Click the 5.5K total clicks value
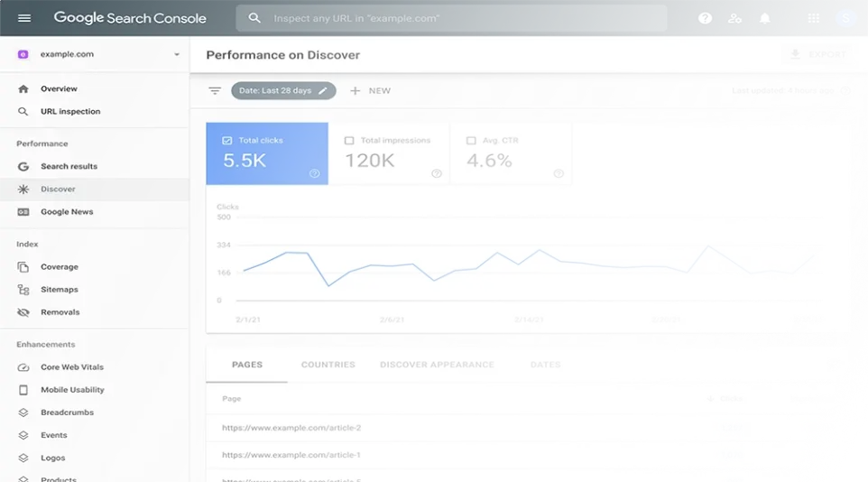 245,161
